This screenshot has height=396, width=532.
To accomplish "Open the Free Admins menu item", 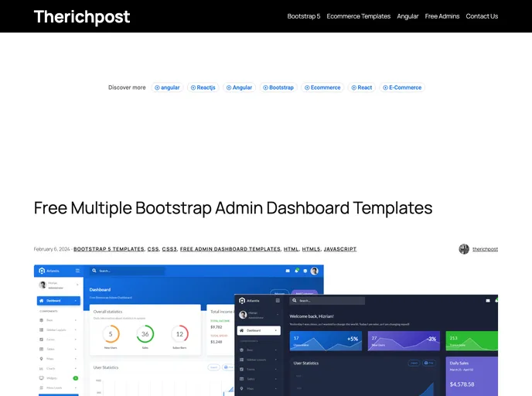I will click(442, 16).
